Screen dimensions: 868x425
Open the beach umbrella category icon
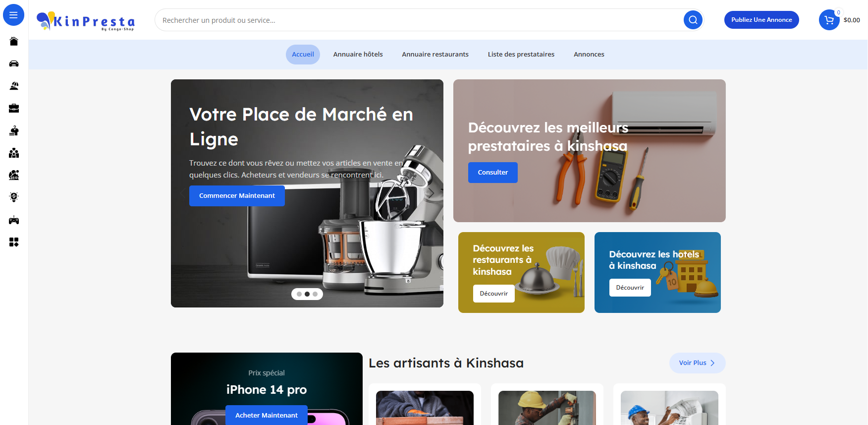click(14, 86)
